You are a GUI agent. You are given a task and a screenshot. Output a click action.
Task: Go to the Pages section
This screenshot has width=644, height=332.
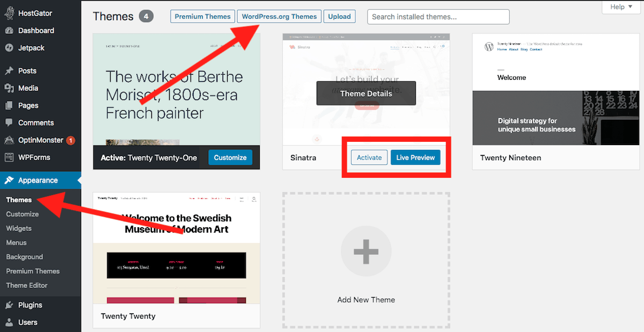[25, 105]
